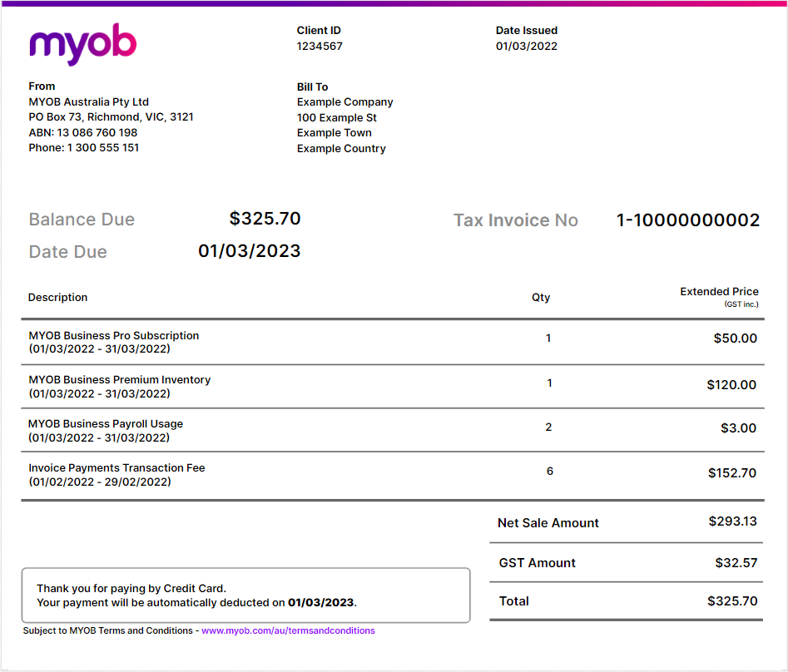Click the "Client ID" label
788x672 pixels.
[319, 30]
